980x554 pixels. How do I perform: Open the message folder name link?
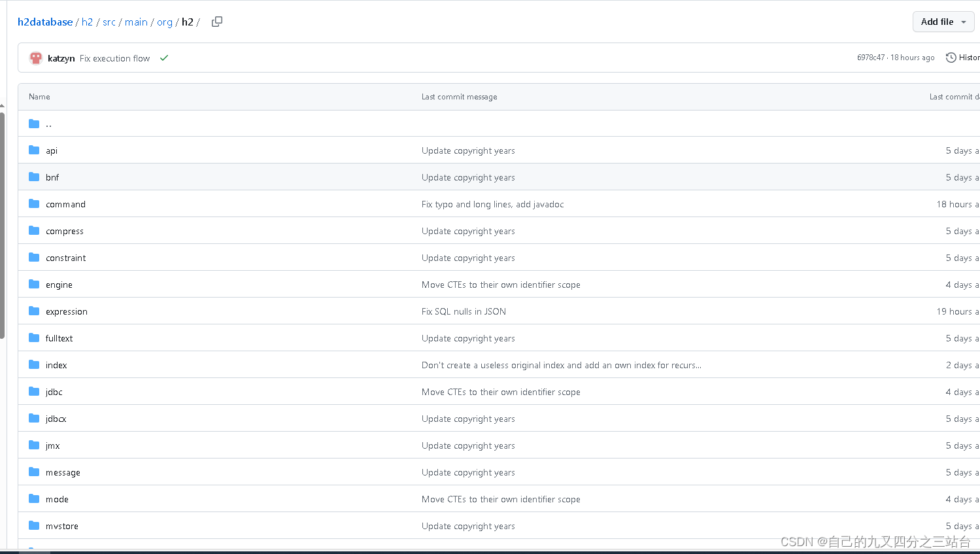(63, 472)
